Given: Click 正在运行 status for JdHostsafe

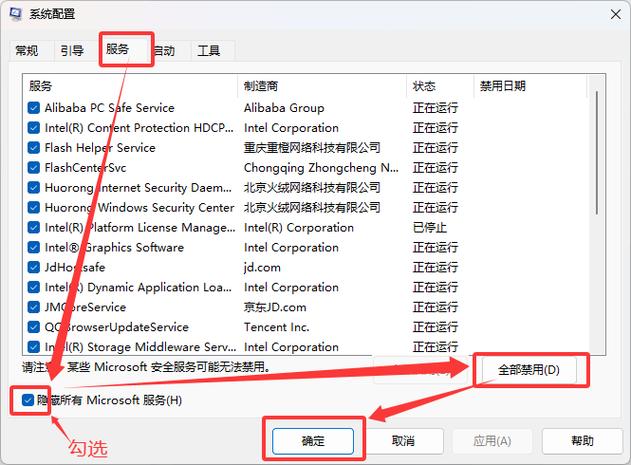Looking at the screenshot, I should (435, 267).
